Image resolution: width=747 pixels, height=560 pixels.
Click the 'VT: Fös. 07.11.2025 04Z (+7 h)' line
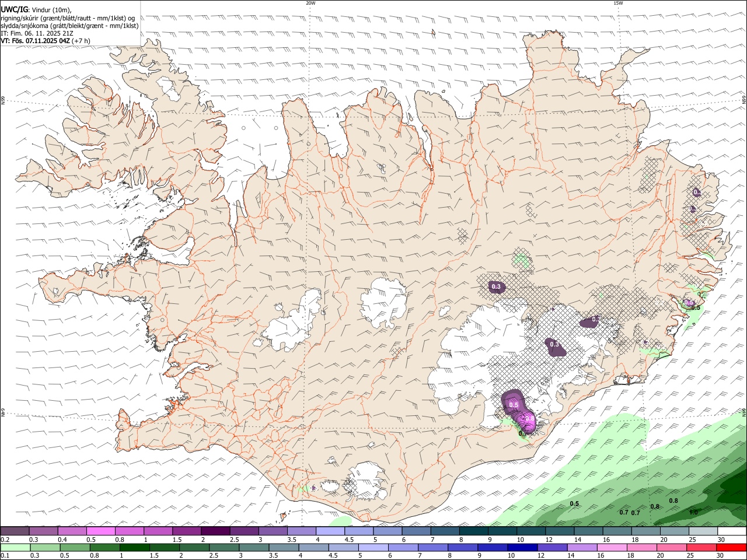click(x=46, y=41)
